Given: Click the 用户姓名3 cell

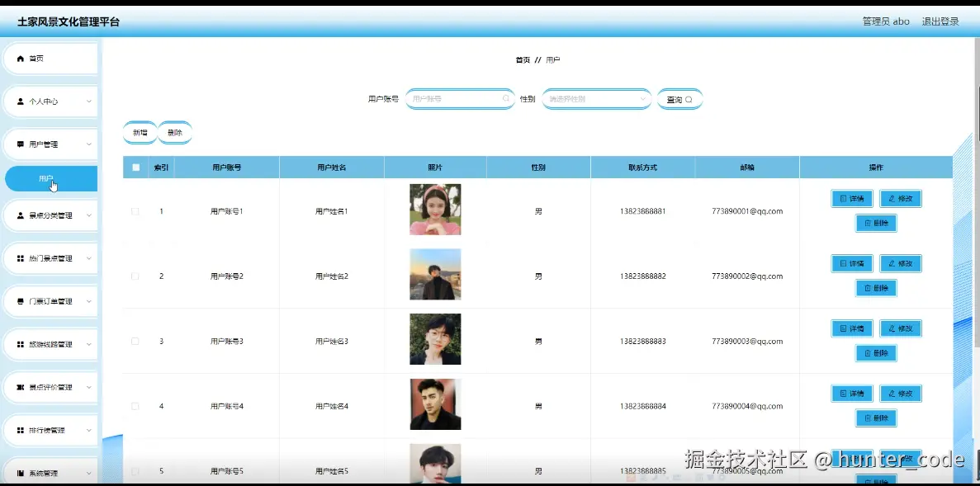Looking at the screenshot, I should [331, 341].
